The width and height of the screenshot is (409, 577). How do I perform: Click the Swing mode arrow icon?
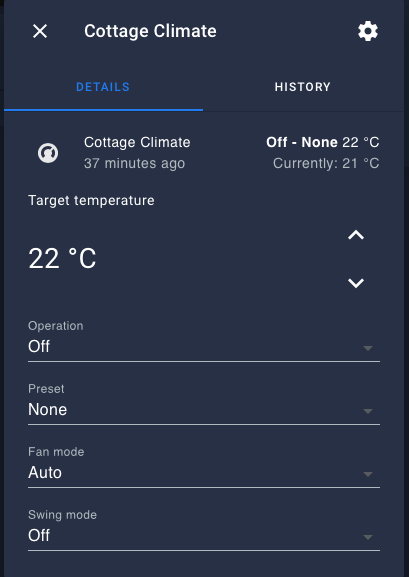[x=368, y=537]
